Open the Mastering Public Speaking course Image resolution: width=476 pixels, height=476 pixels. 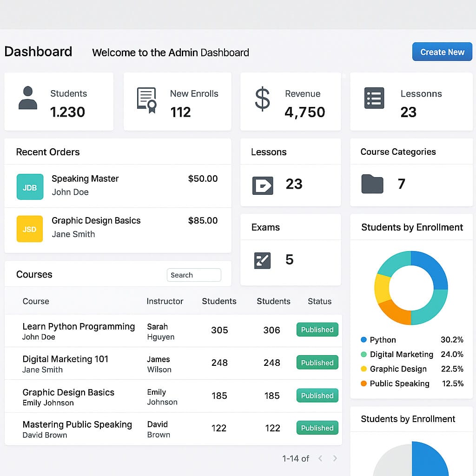pos(77,424)
